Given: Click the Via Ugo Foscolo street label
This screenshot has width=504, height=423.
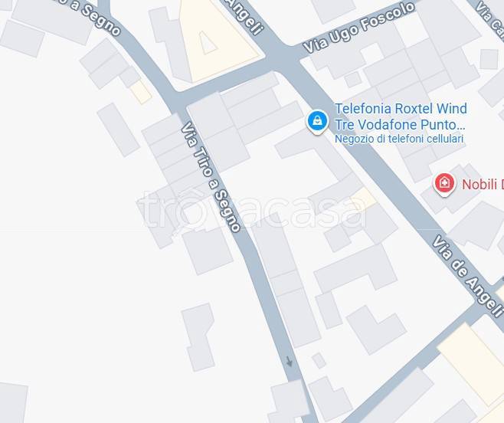Looking at the screenshot, I should [x=359, y=27].
